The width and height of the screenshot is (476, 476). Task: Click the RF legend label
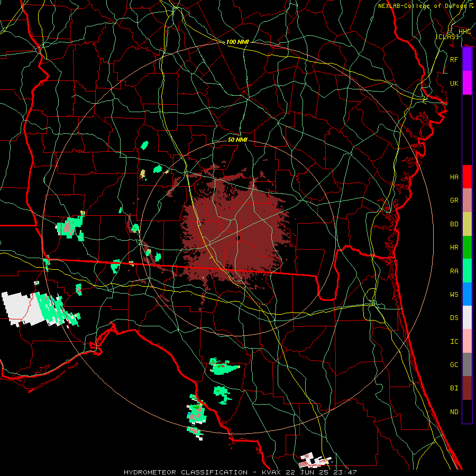pos(454,59)
